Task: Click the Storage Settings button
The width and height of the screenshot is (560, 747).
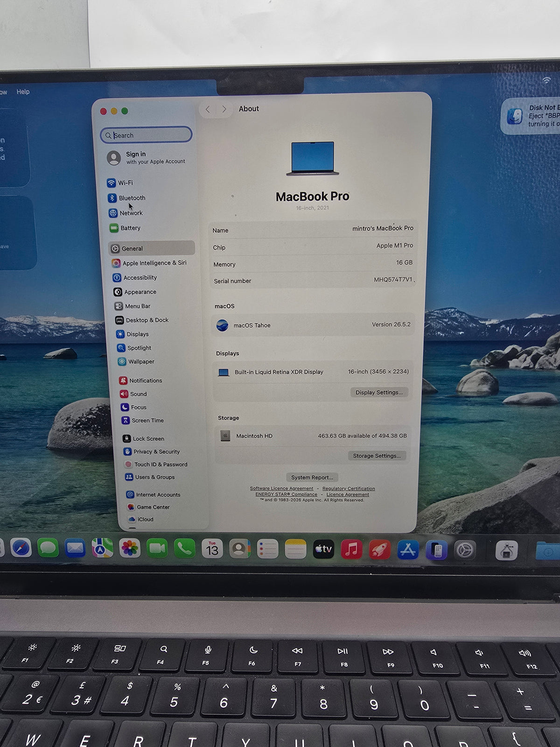Action: coord(377,456)
